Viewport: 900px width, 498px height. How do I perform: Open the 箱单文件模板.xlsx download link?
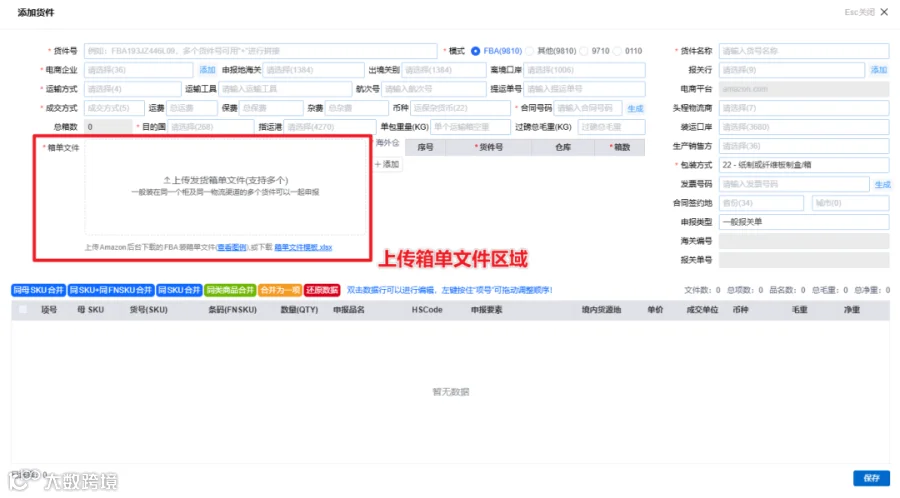(x=303, y=247)
